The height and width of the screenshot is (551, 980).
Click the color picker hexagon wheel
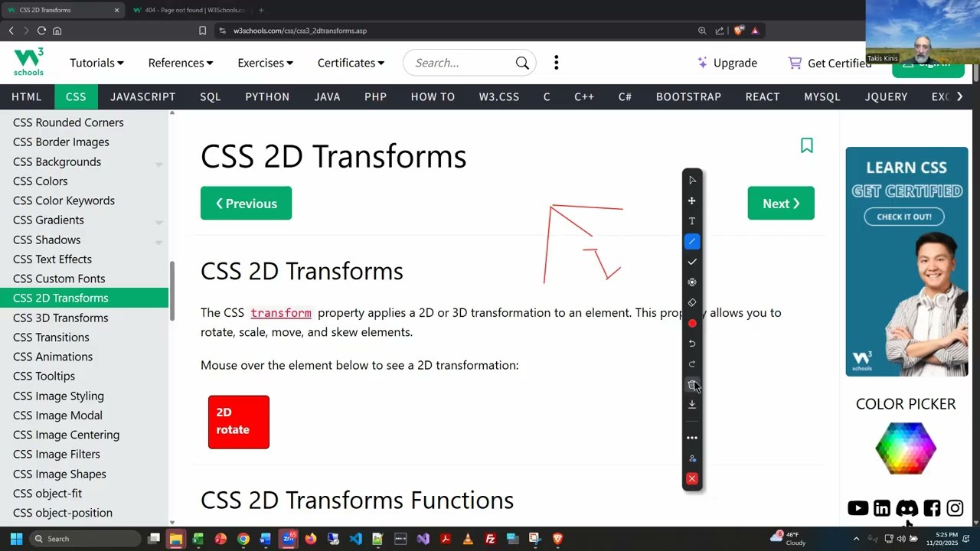906,448
